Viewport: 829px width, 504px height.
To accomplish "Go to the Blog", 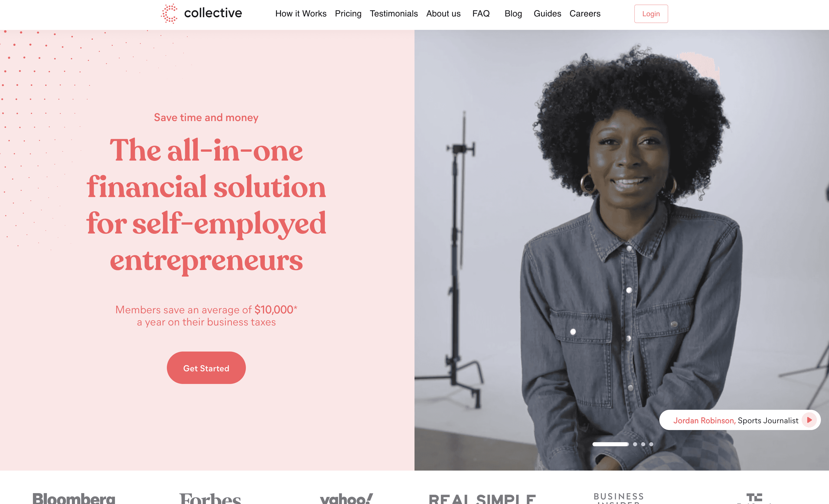I will pos(513,13).
